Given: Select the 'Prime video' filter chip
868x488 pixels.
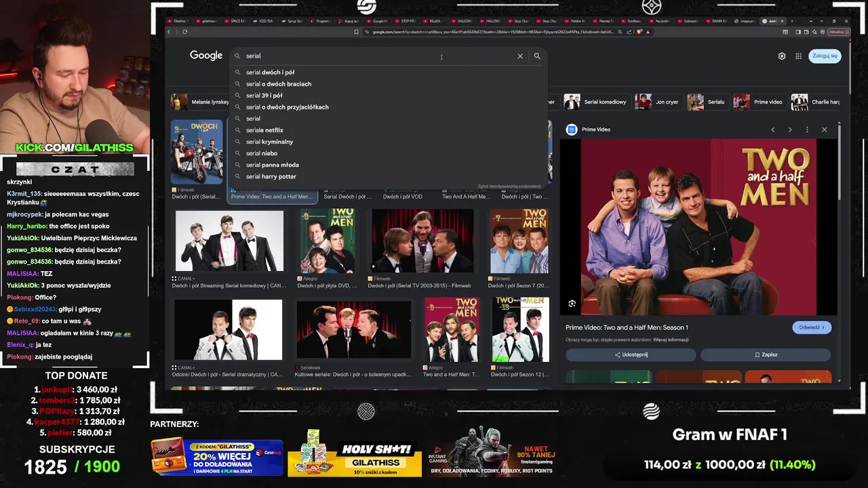Looking at the screenshot, I should tap(759, 102).
